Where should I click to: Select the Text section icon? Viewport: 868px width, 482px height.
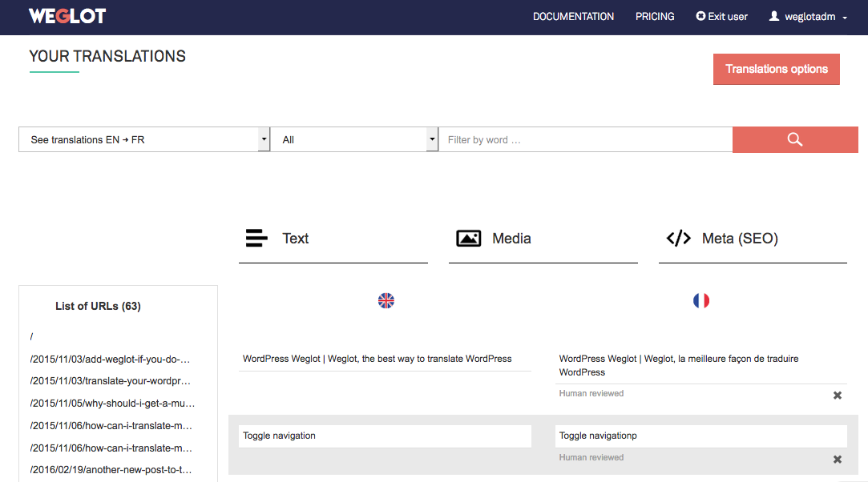click(x=255, y=238)
